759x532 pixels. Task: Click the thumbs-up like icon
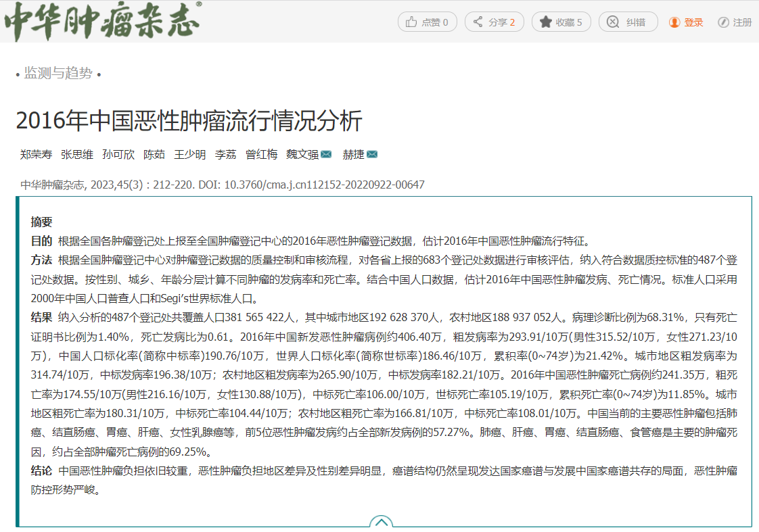[411, 22]
